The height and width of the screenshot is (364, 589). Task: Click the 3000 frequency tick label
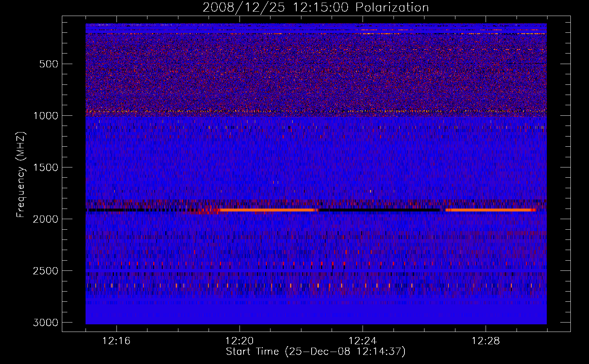point(46,323)
